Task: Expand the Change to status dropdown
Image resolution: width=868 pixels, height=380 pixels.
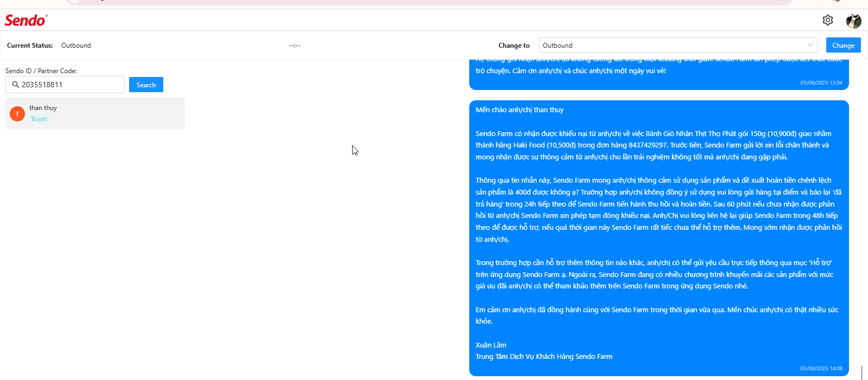Action: (x=678, y=45)
